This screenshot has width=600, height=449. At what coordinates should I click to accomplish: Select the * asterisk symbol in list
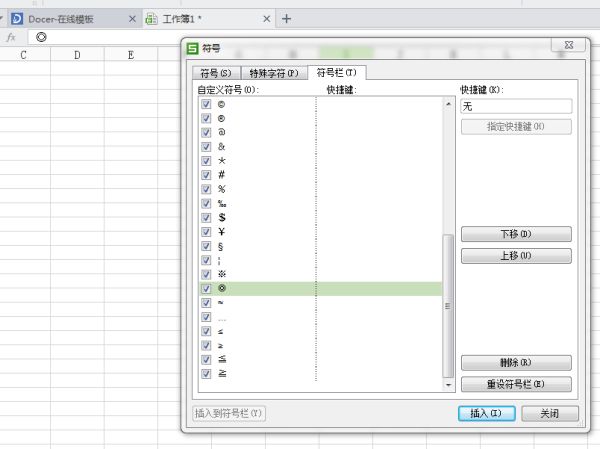[222, 161]
